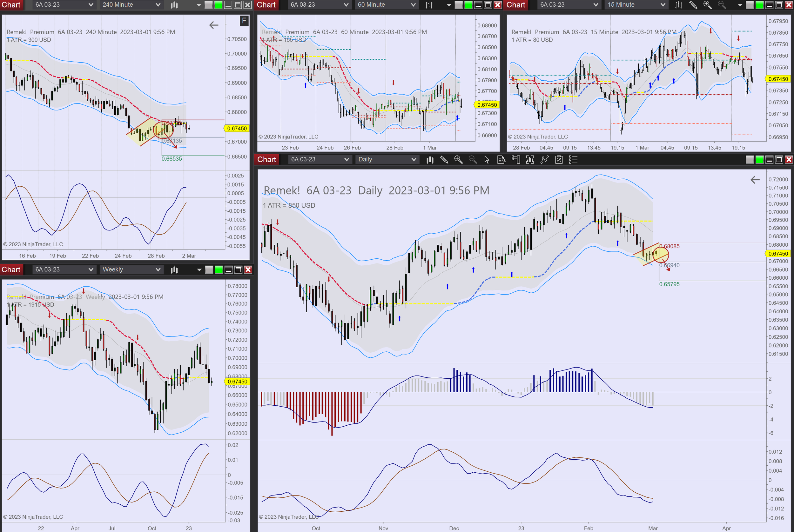Screen dimensions: 794x532
Task: Expand 6A 03-23 instrument dropdown in Daily chart
Action: click(319, 159)
